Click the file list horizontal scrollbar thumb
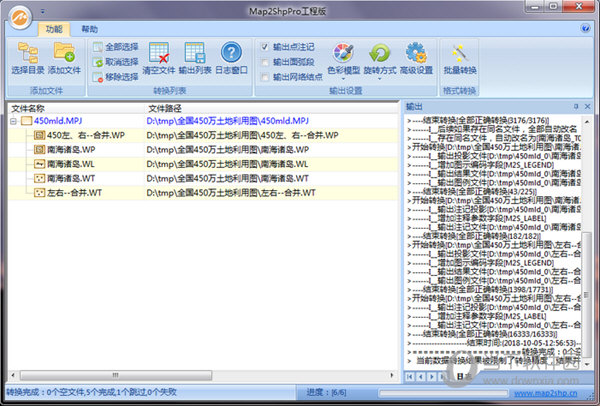Viewport: 600px width, 406px height. click(116, 375)
